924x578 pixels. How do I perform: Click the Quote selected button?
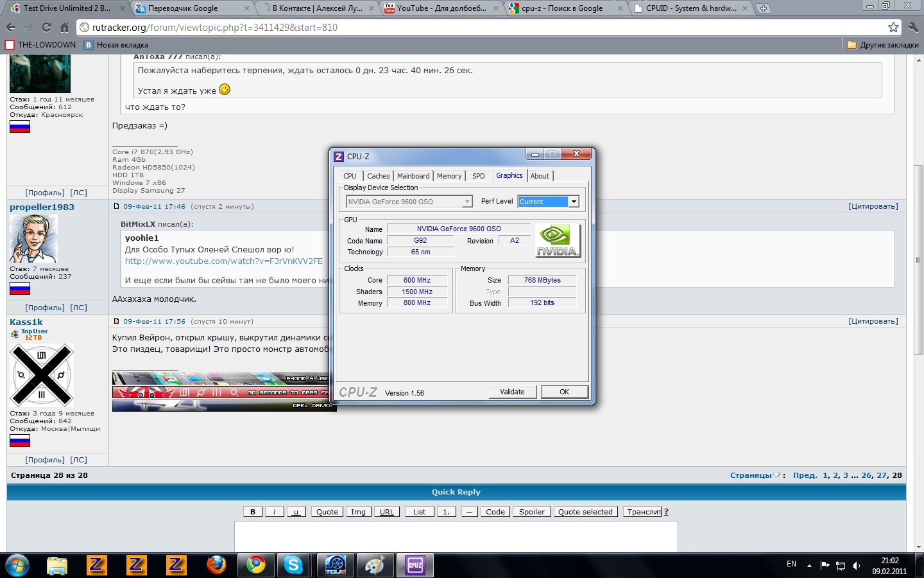pos(585,512)
